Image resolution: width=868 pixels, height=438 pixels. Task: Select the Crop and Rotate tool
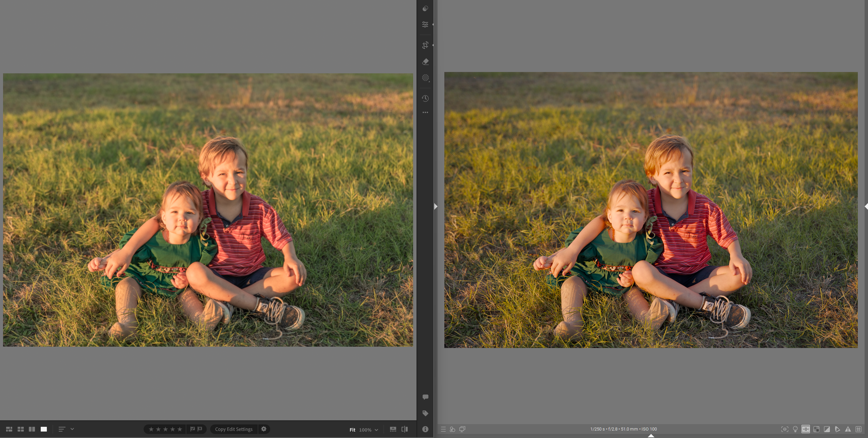[425, 45]
